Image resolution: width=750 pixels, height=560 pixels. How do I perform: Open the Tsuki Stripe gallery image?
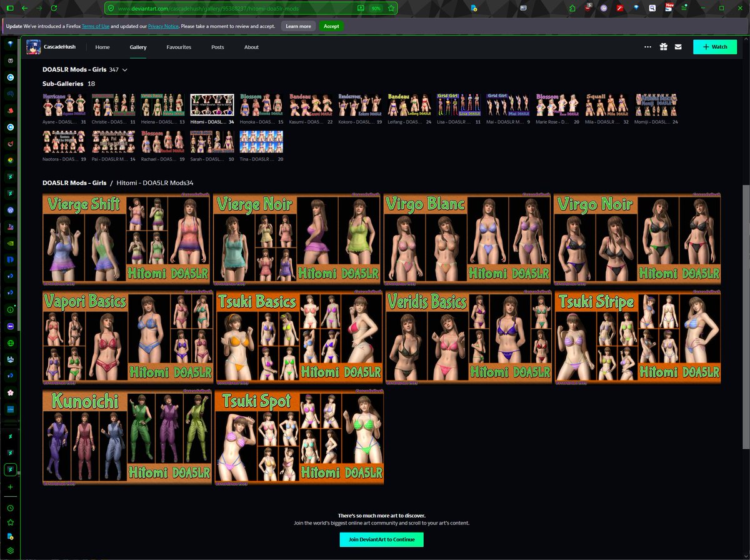coord(637,336)
